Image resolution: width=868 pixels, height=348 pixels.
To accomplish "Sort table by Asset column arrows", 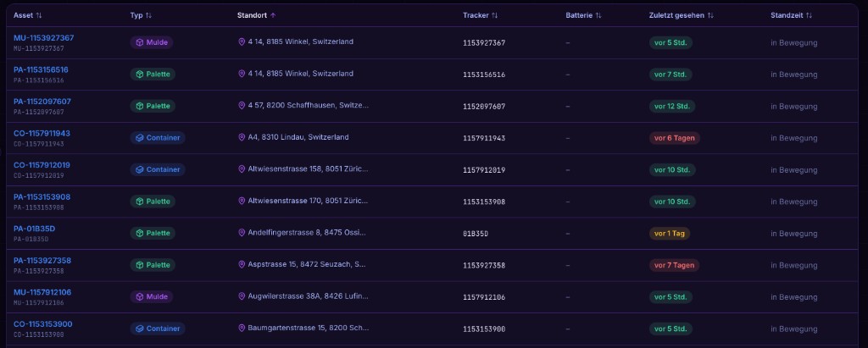I will point(39,15).
